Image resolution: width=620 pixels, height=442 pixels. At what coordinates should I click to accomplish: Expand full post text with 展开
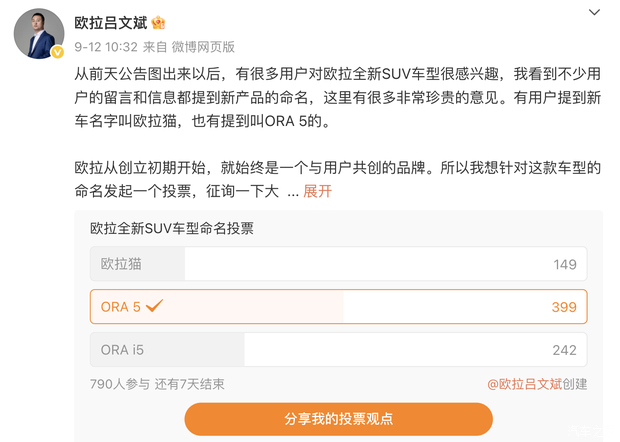(x=317, y=191)
